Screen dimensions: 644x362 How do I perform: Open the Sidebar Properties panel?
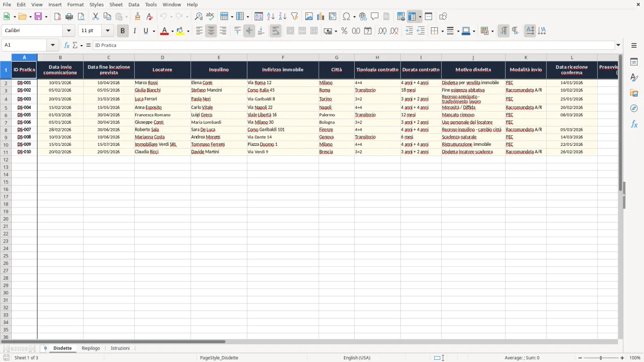point(634,62)
